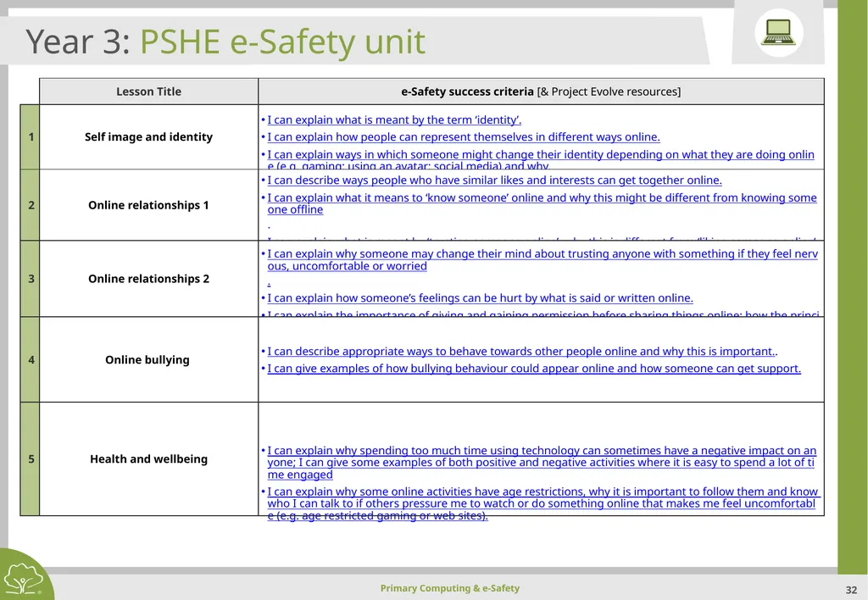Open link explaining the term 'identity'
The image size is (868, 600).
tap(394, 119)
